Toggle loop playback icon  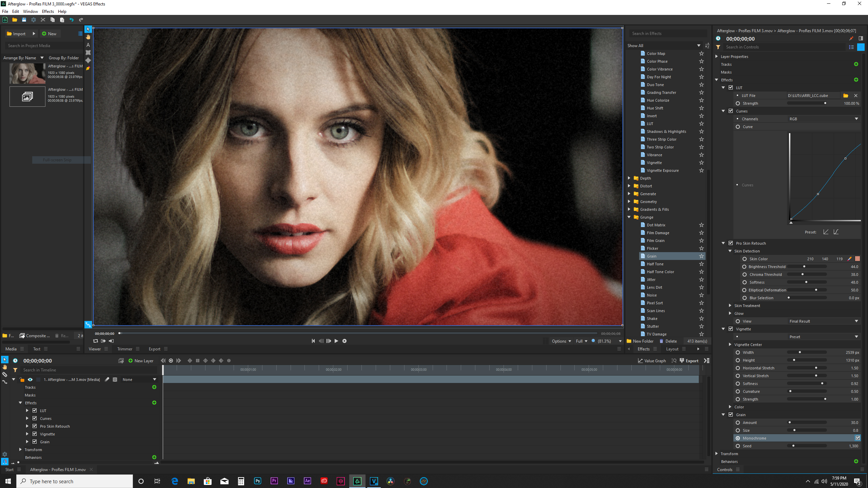tap(96, 341)
